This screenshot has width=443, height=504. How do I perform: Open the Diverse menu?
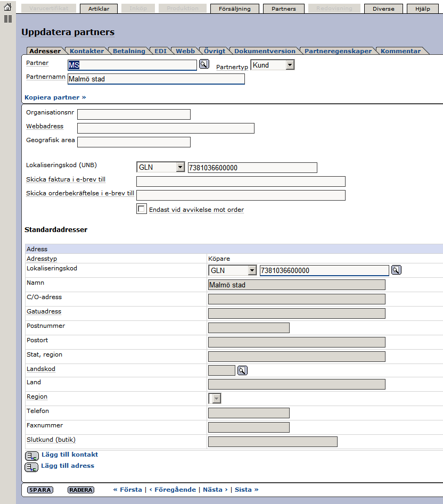pyautogui.click(x=383, y=9)
